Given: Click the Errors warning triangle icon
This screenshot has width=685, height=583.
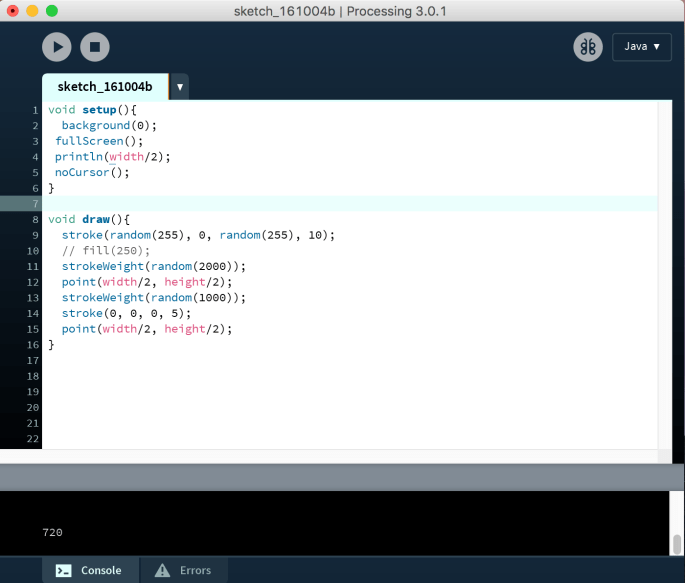Looking at the screenshot, I should 163,570.
